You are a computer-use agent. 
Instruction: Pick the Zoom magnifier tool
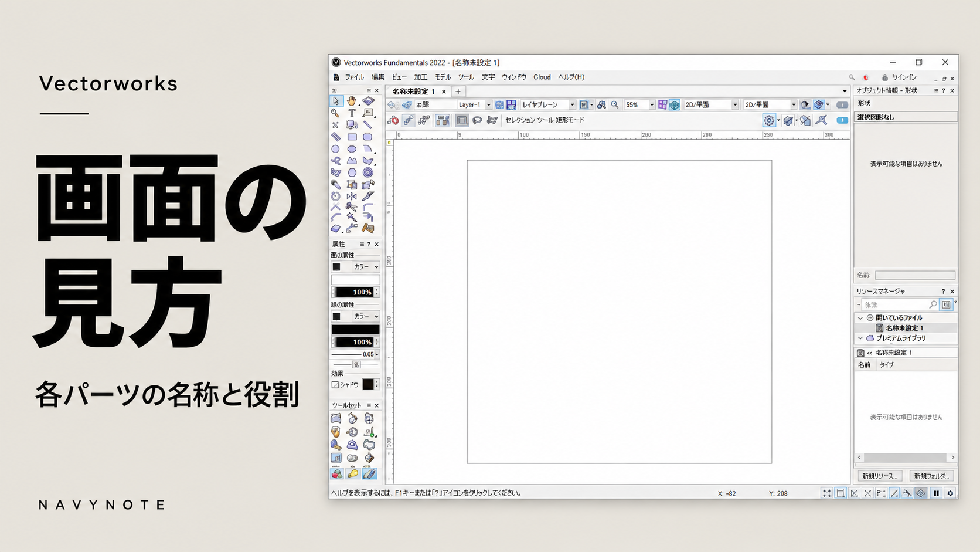point(335,113)
